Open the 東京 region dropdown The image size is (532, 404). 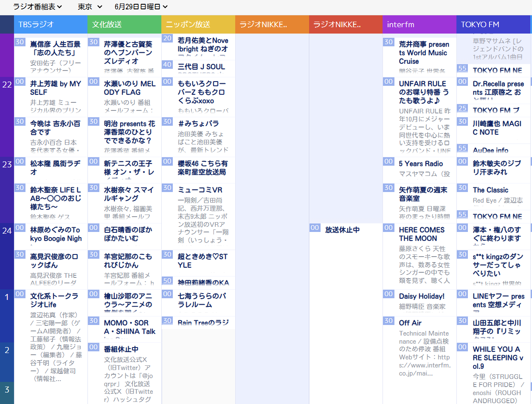[x=90, y=6]
